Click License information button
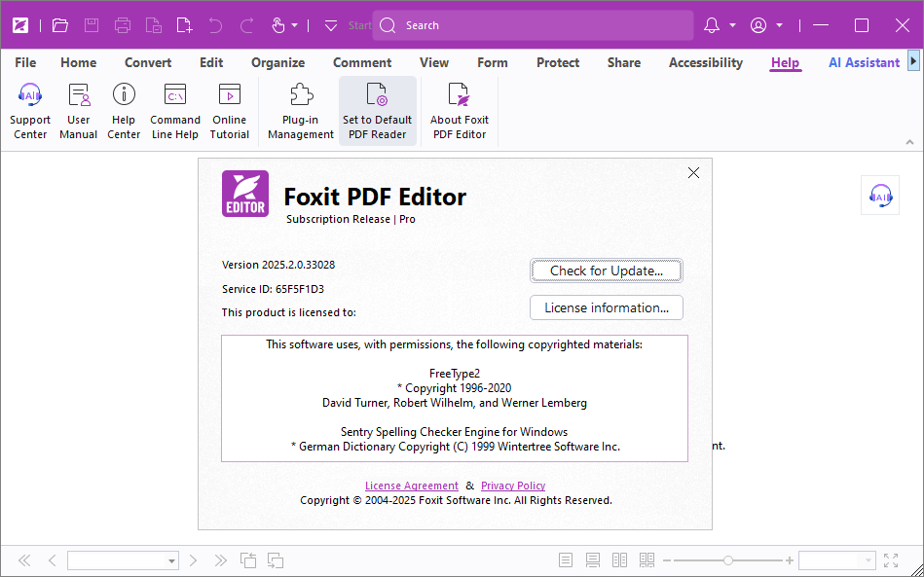The image size is (924, 577). pos(607,307)
